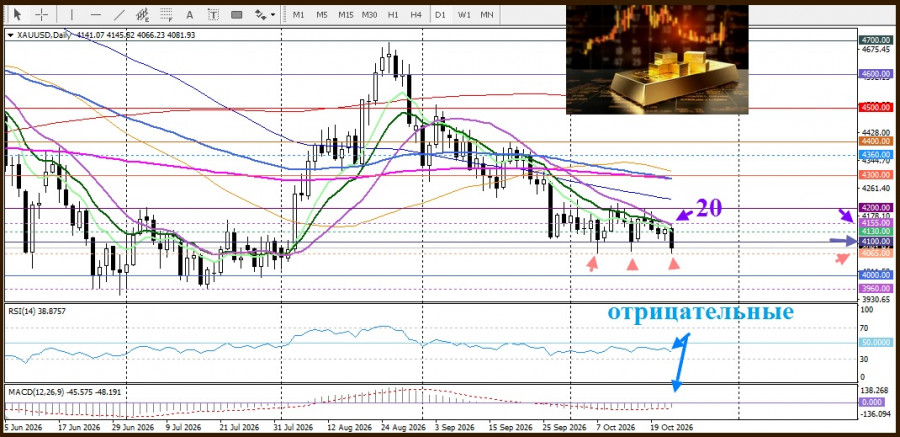Switch chart to H1 timeframe
The width and height of the screenshot is (900, 437).
tap(393, 15)
